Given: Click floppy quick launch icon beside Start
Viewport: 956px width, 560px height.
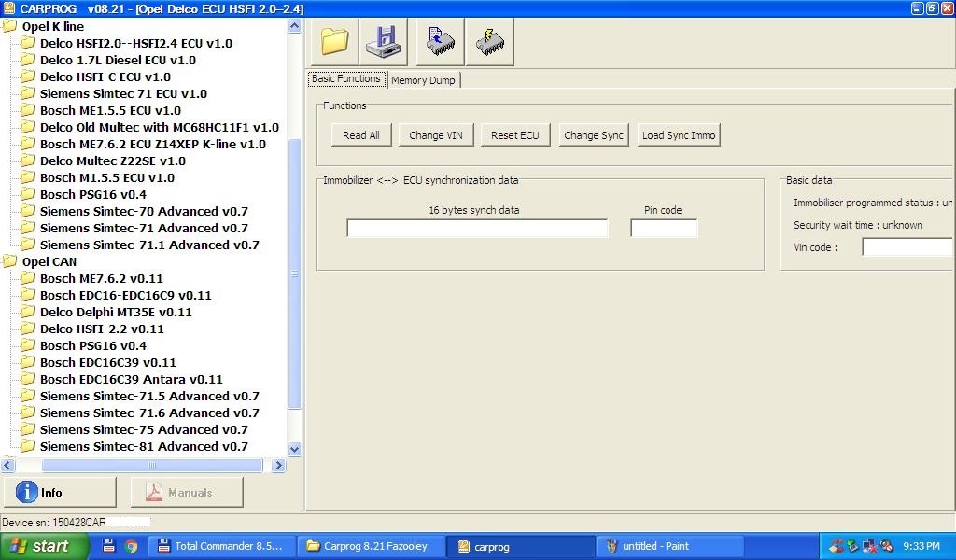Looking at the screenshot, I should pos(108,545).
